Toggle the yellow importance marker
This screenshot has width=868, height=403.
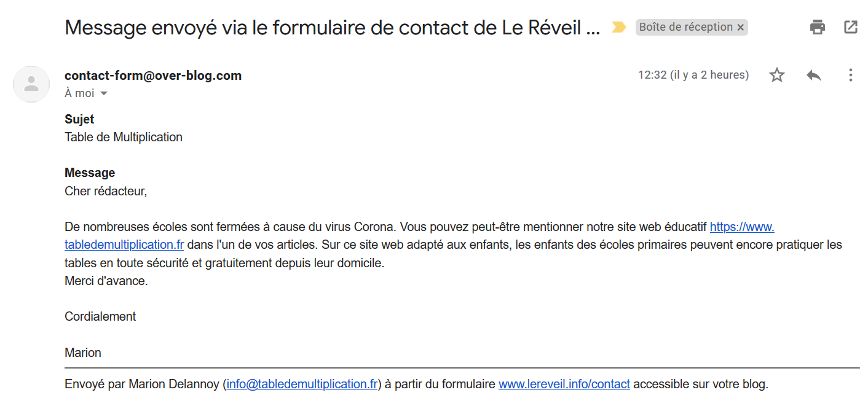[x=618, y=27]
